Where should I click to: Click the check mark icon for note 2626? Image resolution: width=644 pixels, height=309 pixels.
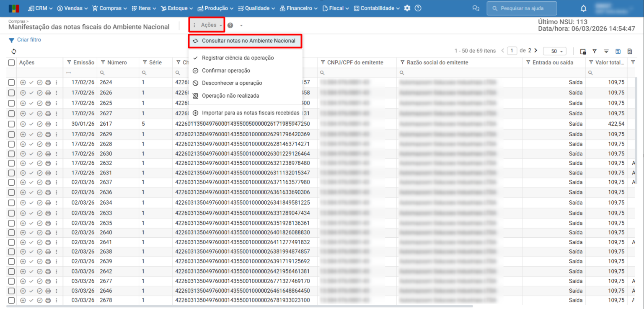coord(31,93)
